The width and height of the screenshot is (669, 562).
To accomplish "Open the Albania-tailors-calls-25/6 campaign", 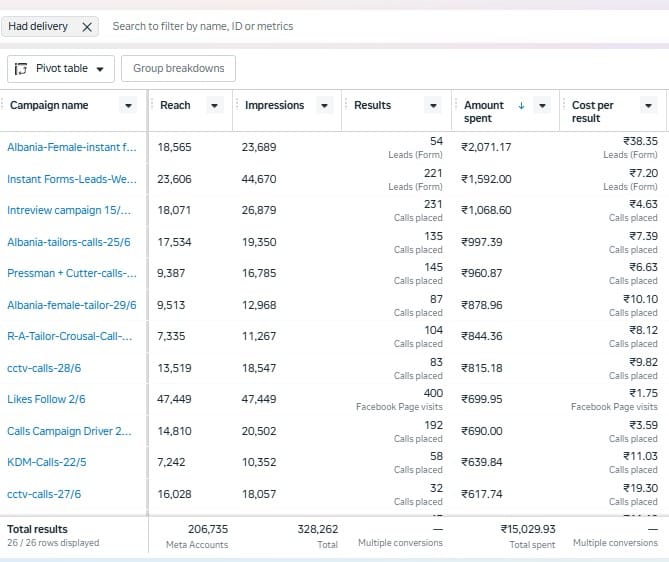I will pos(69,242).
